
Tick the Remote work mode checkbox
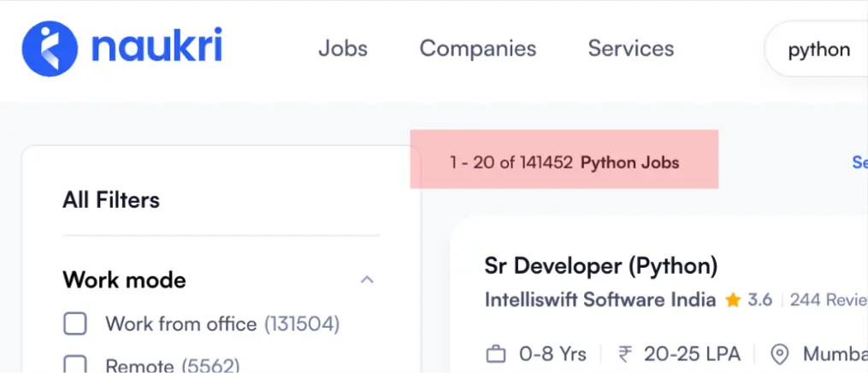[76, 366]
